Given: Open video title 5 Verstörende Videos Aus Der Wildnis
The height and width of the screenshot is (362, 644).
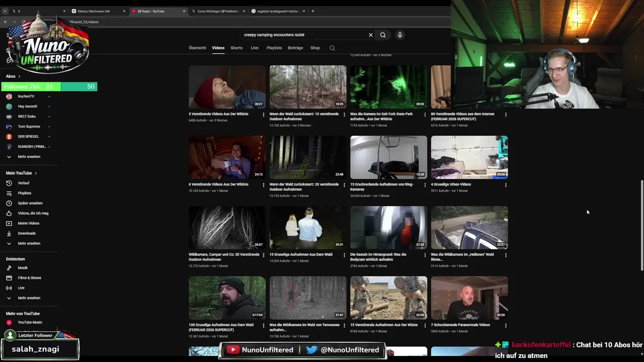Looking at the screenshot, I should pos(218,114).
